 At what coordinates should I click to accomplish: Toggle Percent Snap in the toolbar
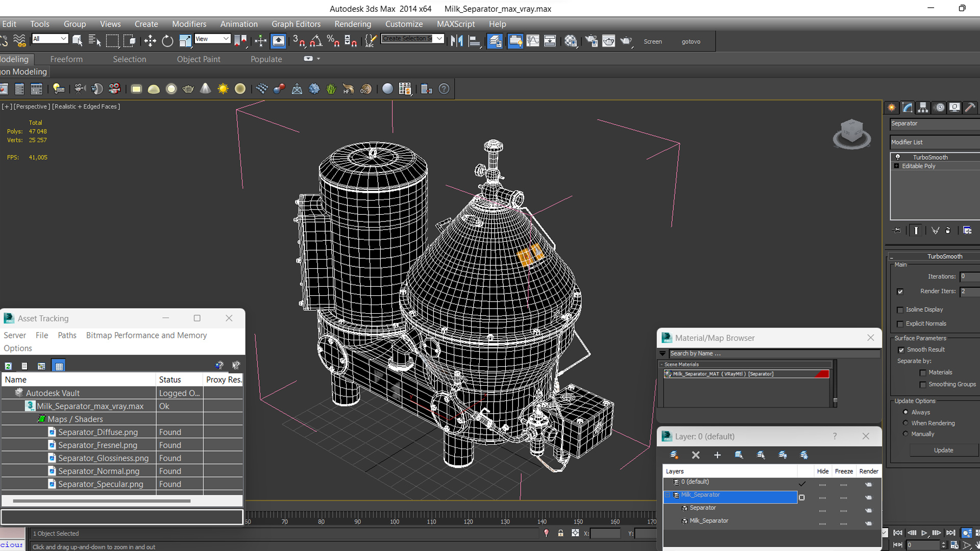tap(333, 41)
